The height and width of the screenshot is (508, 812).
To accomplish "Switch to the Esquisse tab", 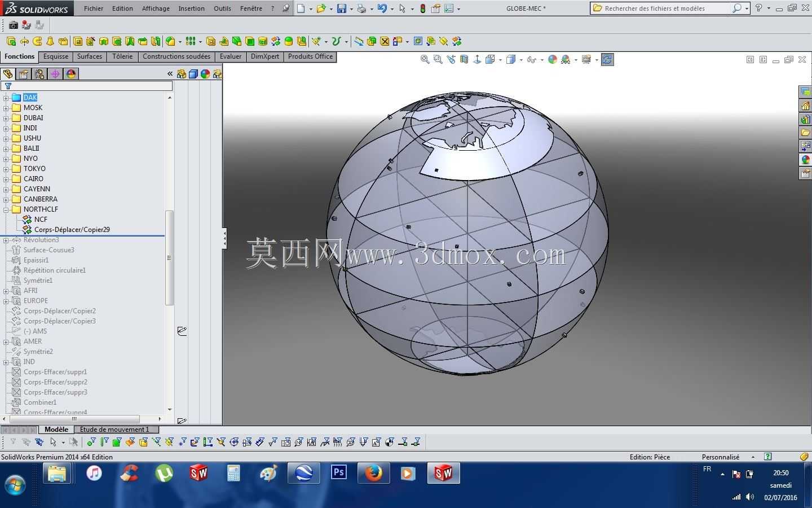I will tap(56, 56).
